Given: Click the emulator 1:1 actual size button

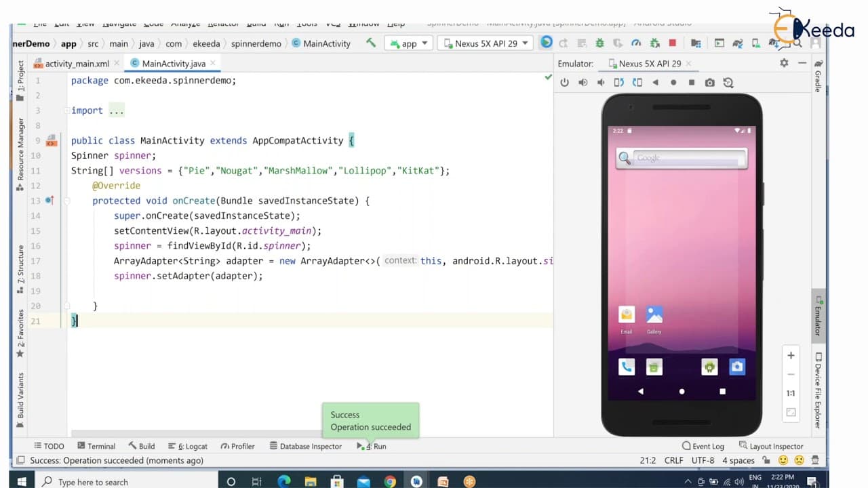Looking at the screenshot, I should coord(791,393).
